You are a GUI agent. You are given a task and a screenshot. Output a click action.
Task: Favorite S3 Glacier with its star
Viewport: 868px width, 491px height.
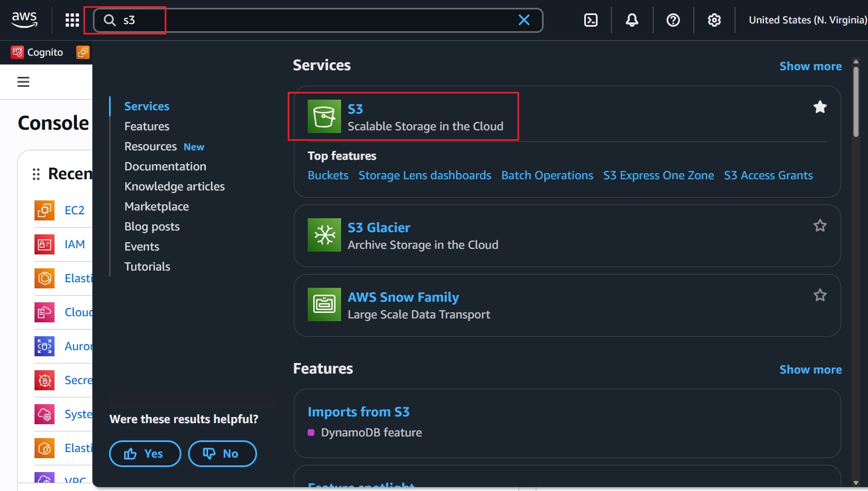tap(820, 225)
